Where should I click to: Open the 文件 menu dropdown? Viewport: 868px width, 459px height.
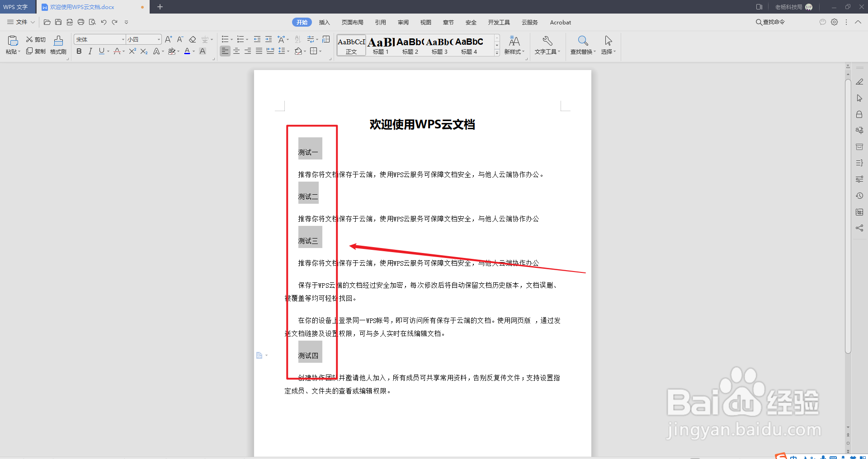21,22
